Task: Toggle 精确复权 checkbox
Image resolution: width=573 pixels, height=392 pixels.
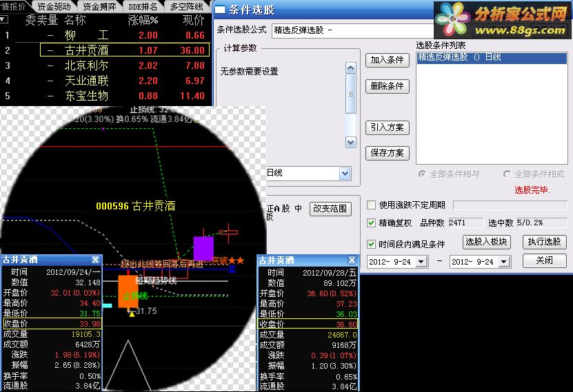Action: click(x=371, y=223)
